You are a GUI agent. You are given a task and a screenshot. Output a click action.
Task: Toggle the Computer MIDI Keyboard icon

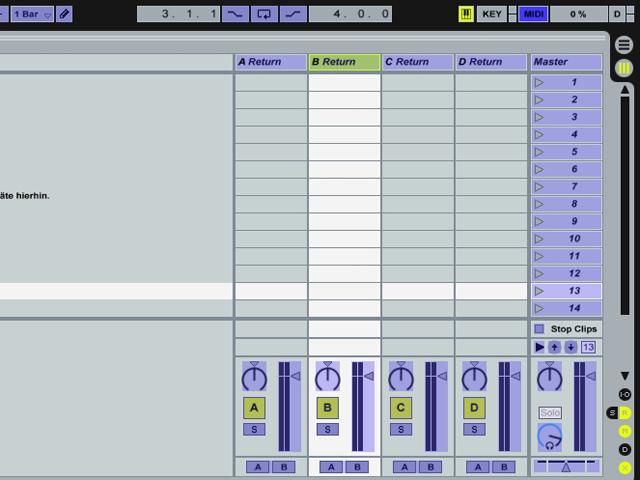point(466,14)
